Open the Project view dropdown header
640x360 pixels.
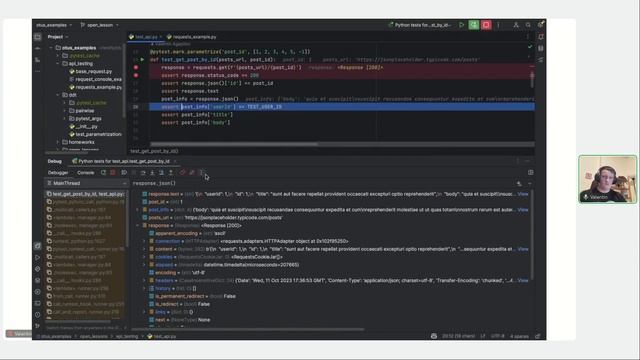pyautogui.click(x=58, y=37)
